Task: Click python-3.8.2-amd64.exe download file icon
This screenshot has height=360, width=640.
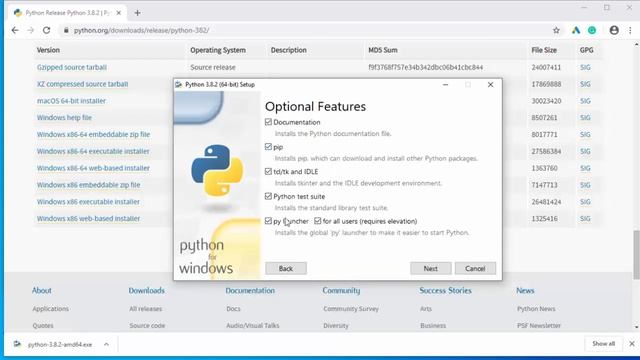Action: 17,344
